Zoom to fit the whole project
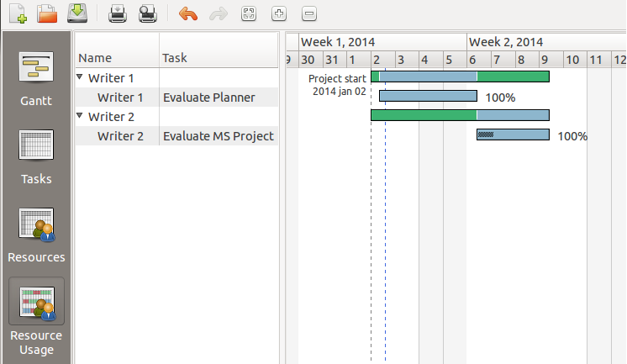 tap(248, 13)
